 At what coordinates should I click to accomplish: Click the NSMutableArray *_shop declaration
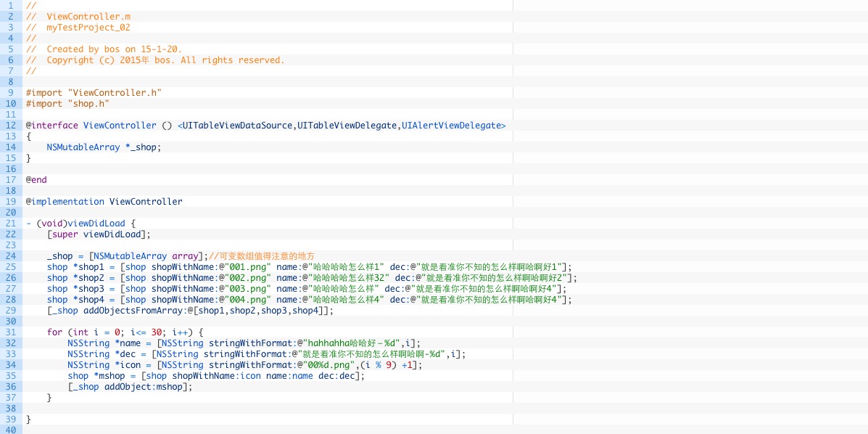104,147
